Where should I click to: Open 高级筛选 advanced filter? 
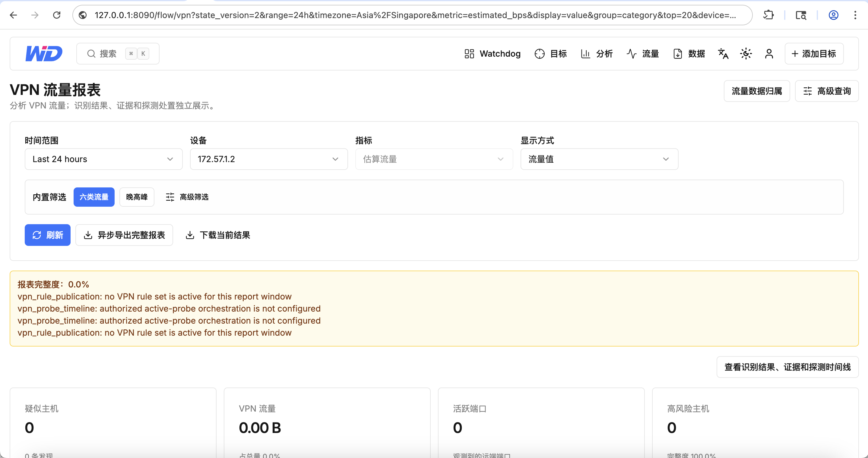click(x=187, y=197)
